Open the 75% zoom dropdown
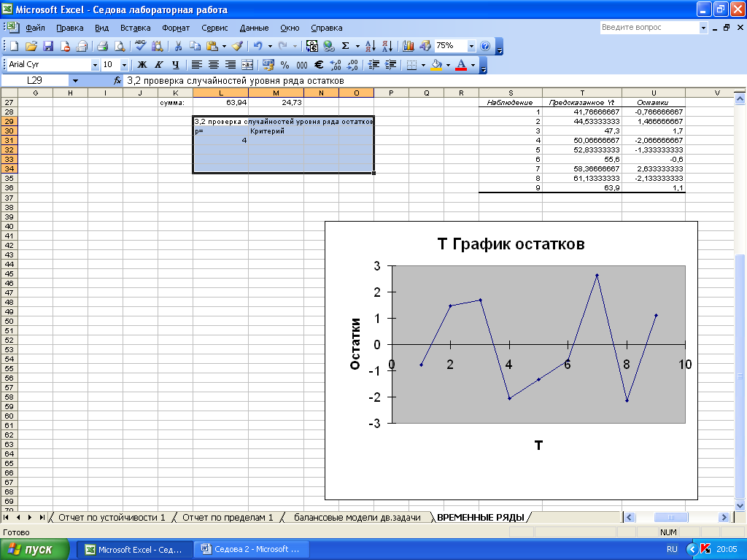This screenshot has width=747, height=560. coord(471,46)
